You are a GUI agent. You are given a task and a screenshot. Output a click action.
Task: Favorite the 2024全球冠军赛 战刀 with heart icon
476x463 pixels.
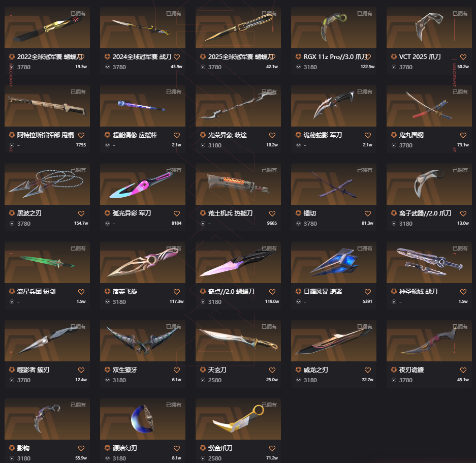pos(177,57)
